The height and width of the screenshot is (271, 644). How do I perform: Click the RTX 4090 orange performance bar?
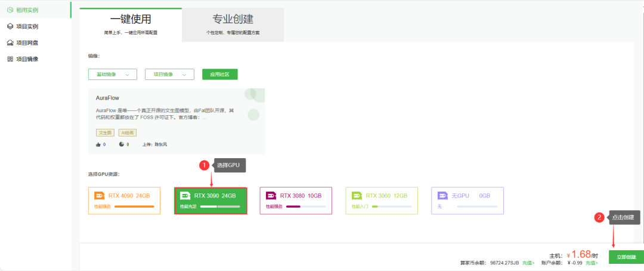pos(134,207)
